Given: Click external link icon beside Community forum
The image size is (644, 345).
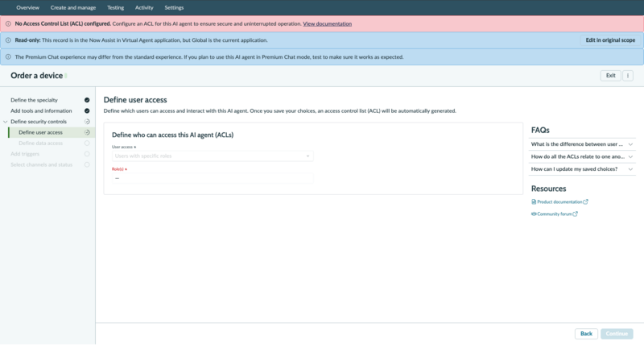Looking at the screenshot, I should (x=576, y=214).
